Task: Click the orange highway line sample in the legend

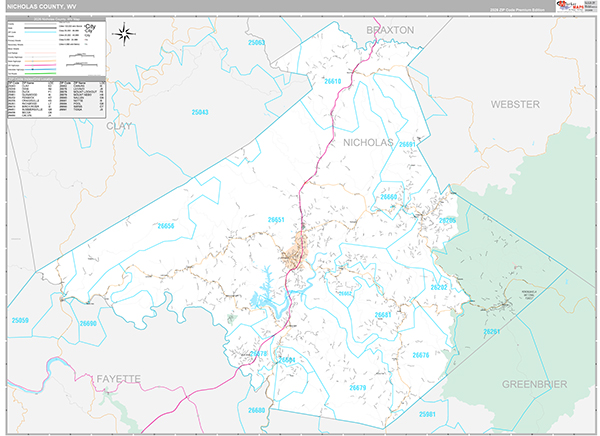Action: (x=40, y=61)
